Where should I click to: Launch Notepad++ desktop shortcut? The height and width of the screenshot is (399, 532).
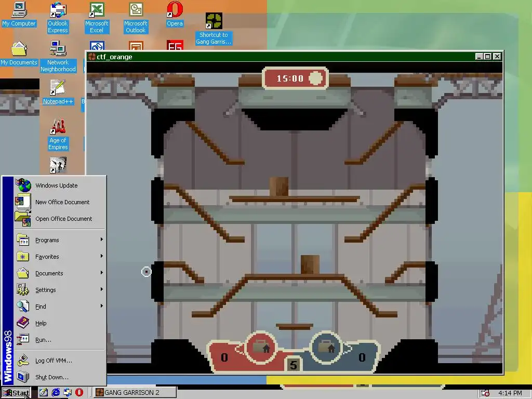58,92
